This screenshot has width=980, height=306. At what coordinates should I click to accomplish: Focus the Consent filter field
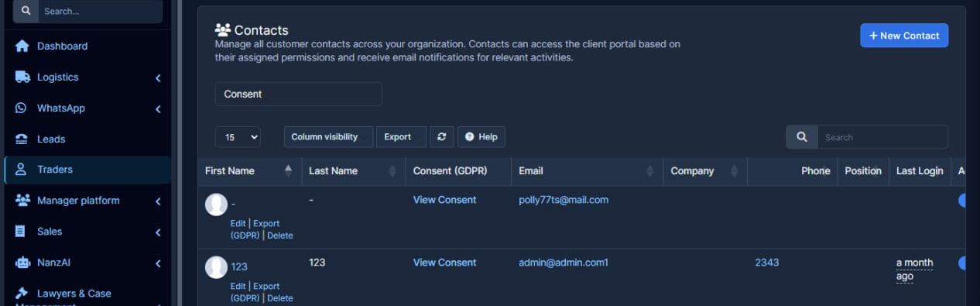pos(298,94)
